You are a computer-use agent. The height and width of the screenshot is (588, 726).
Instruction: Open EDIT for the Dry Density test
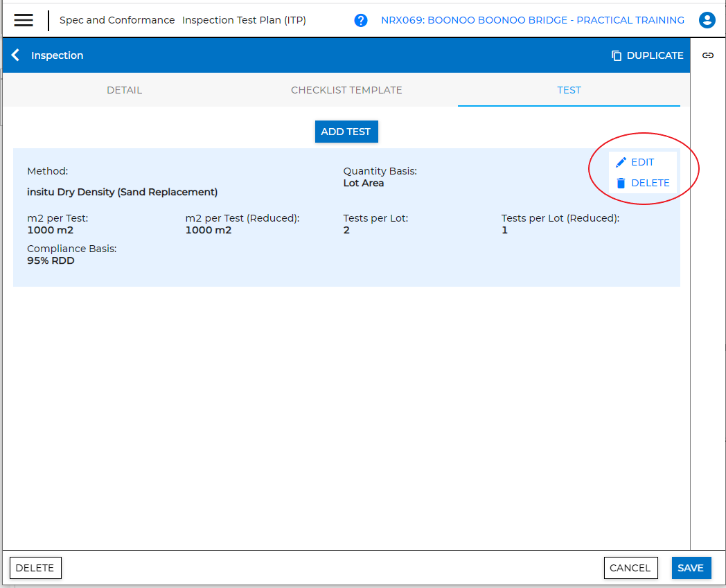click(642, 161)
